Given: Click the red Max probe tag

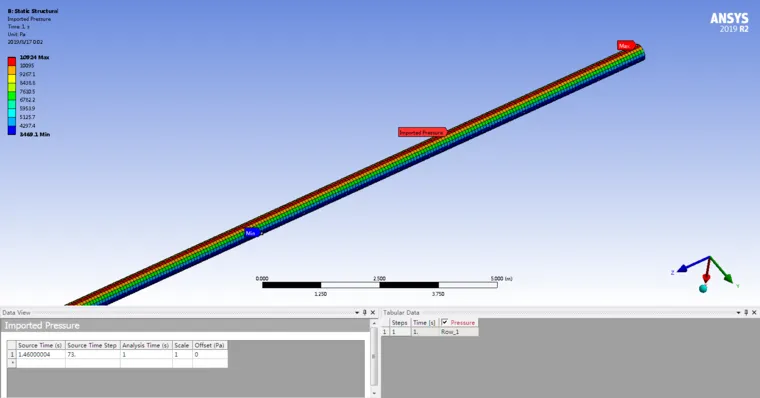Looking at the screenshot, I should click(x=626, y=46).
